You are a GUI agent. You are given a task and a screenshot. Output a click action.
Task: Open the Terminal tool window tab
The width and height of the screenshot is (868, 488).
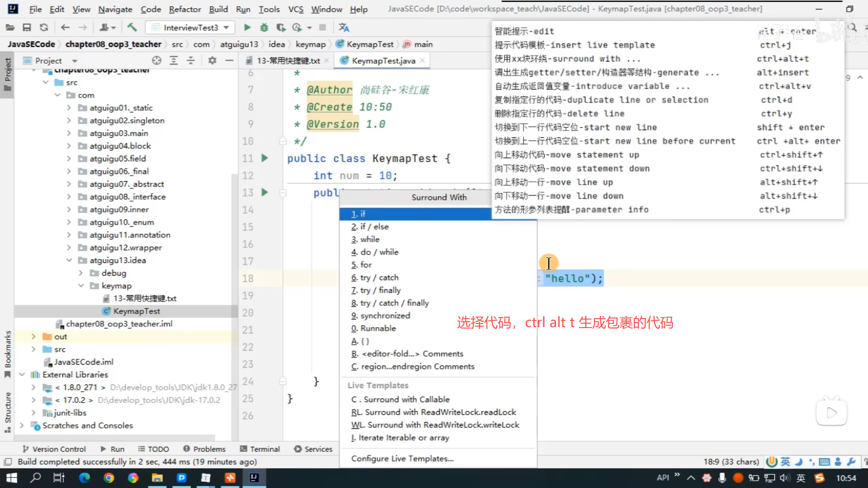[260, 449]
